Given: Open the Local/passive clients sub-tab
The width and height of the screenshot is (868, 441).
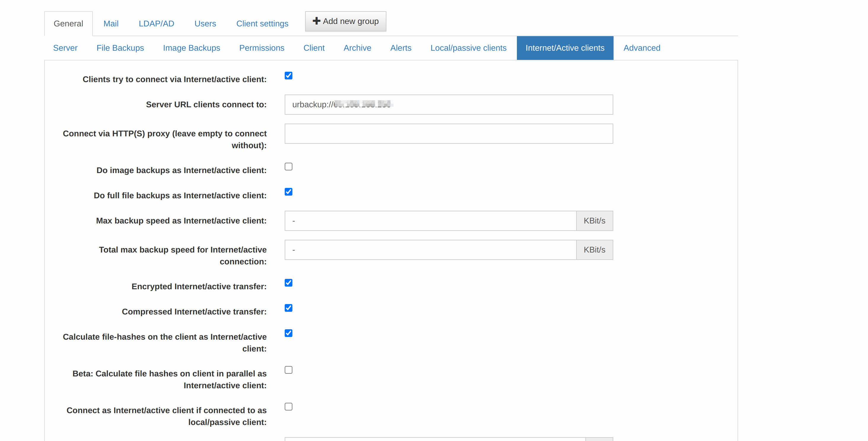Looking at the screenshot, I should click(468, 48).
